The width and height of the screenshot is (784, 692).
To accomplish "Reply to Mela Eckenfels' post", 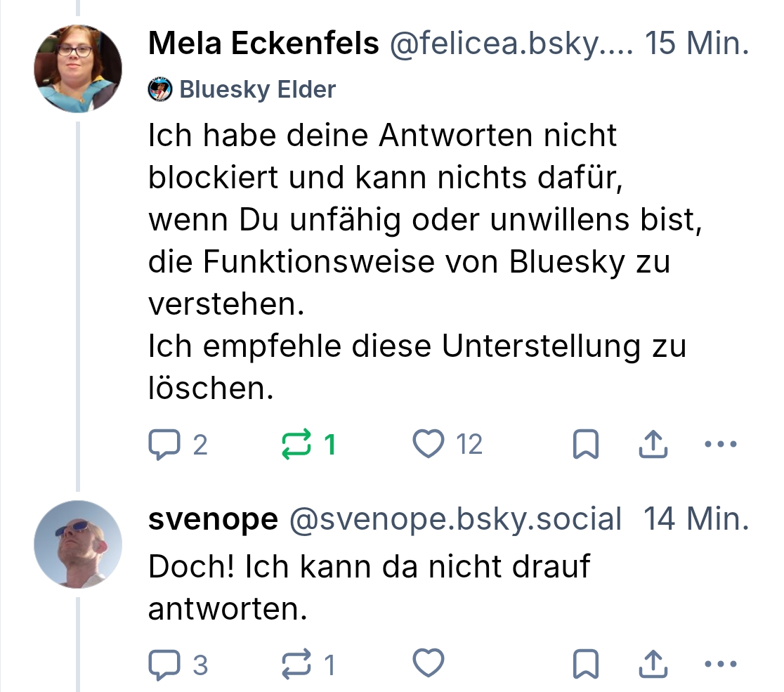I will tap(164, 444).
